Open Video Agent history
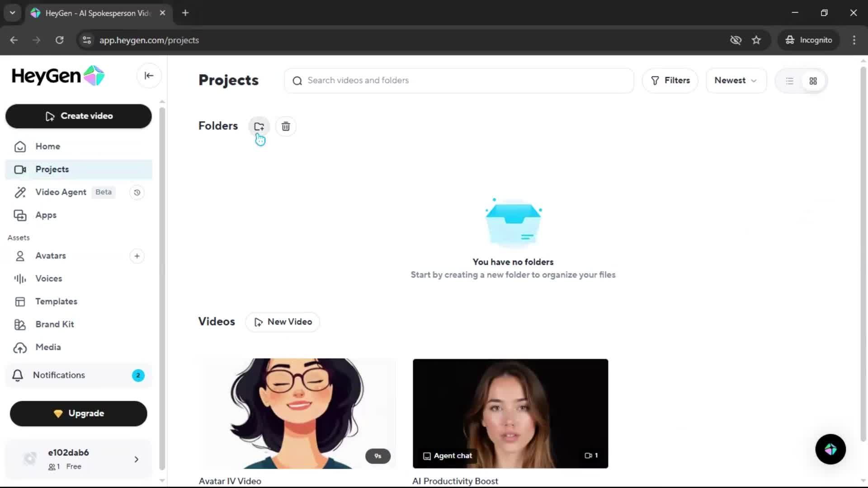The image size is (868, 488). (x=137, y=192)
